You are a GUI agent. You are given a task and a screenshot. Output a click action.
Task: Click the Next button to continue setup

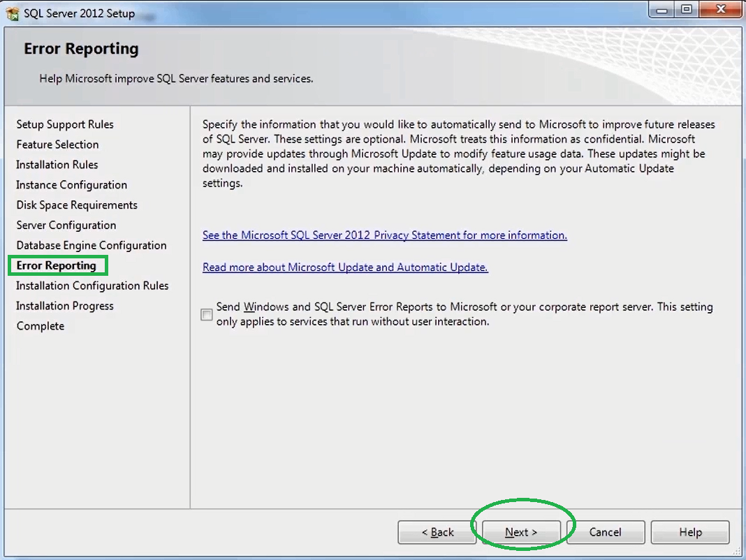click(x=520, y=532)
